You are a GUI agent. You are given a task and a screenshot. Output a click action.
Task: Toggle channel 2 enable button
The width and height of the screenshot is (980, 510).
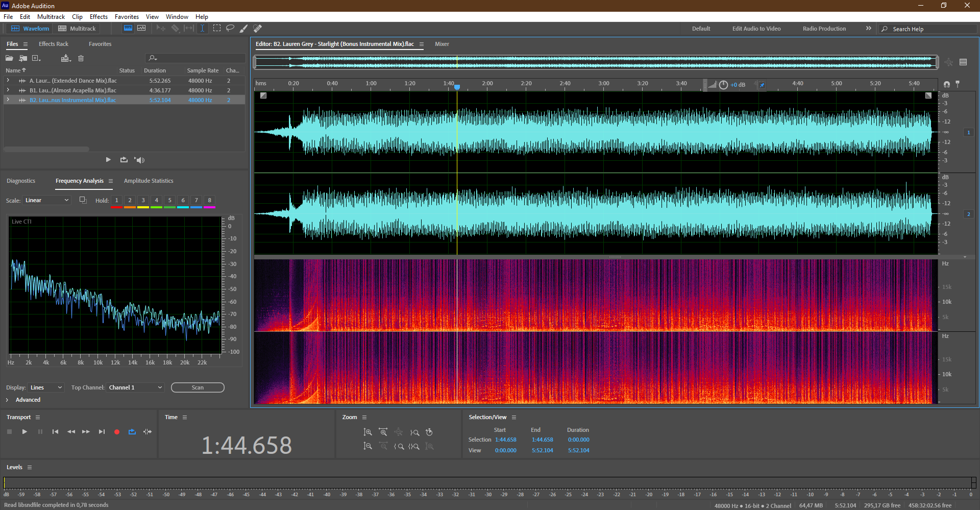click(968, 214)
